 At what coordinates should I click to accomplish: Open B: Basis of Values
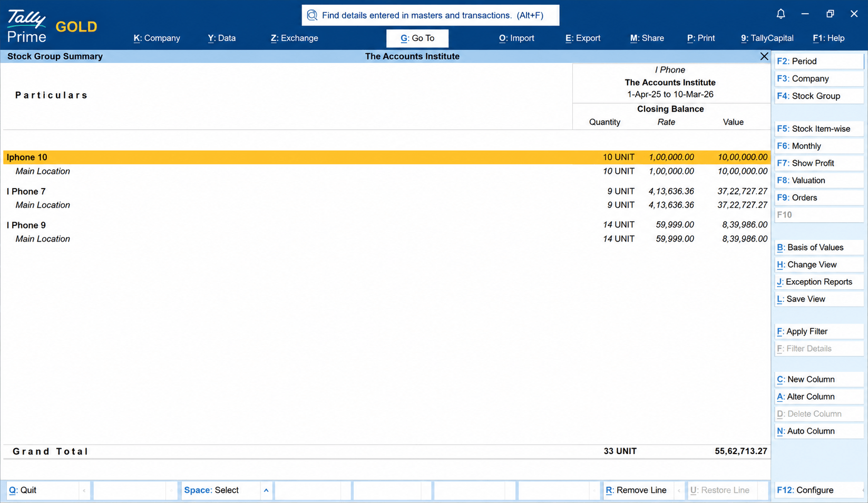pos(819,248)
